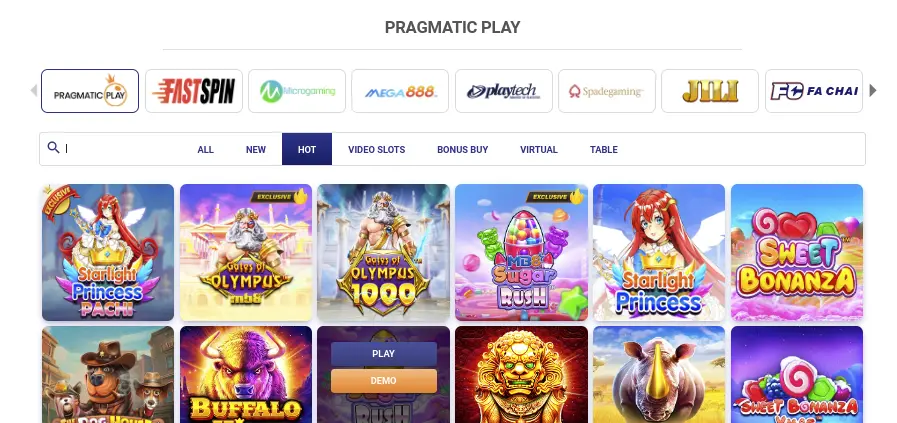897x423 pixels.
Task: Pick the Mega888 provider logo
Action: click(400, 91)
